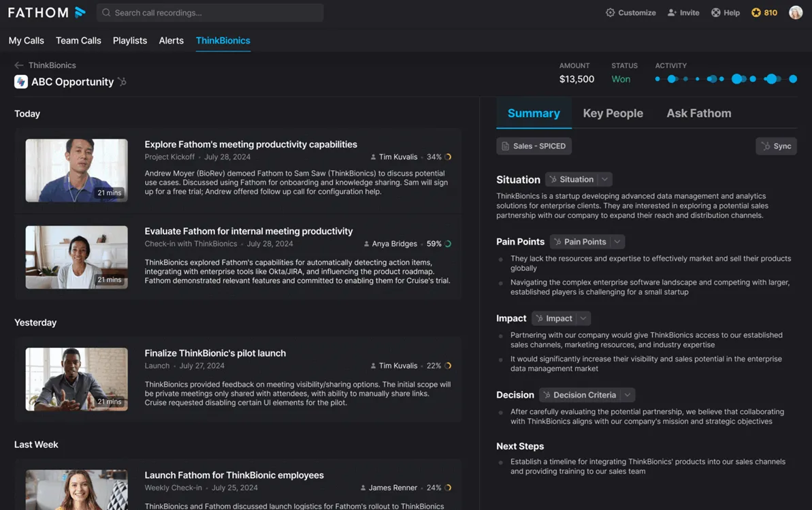The image size is (812, 510).
Task: Switch to Key People tab
Action: tap(613, 113)
